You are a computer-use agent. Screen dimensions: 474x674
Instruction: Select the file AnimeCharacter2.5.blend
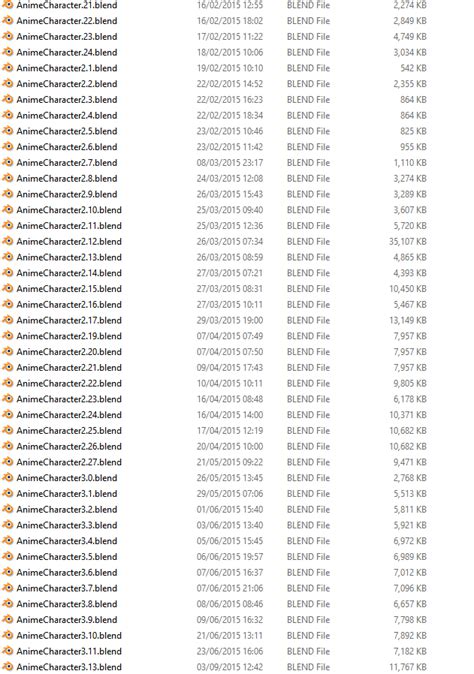[67, 131]
